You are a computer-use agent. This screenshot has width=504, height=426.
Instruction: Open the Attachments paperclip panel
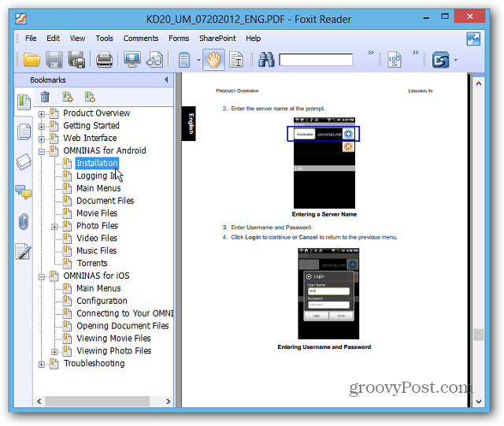pos(23,221)
